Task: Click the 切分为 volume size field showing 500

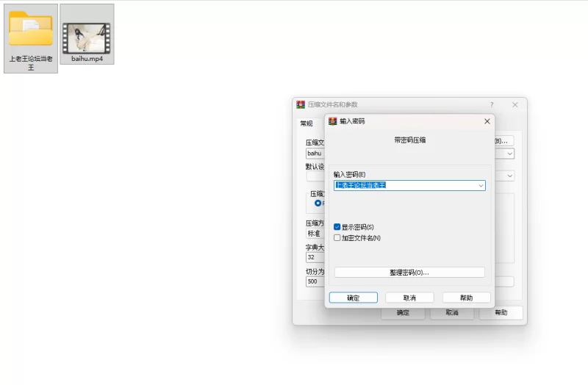Action: (315, 281)
